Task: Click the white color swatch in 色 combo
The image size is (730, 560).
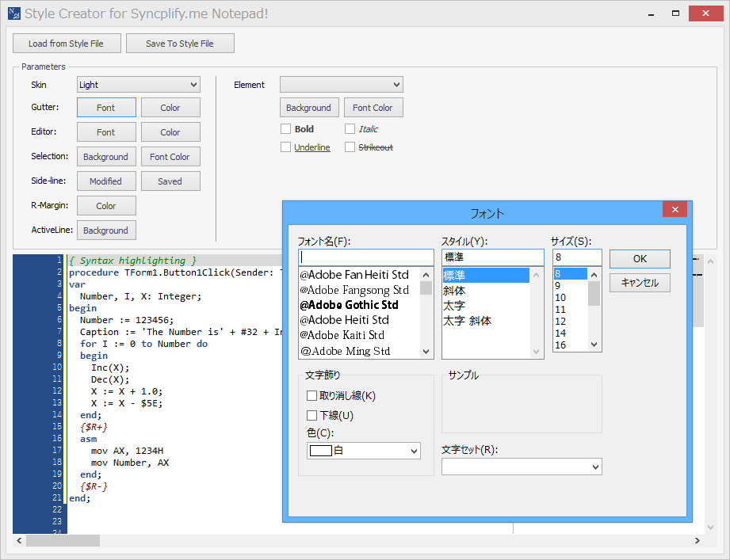Action: click(x=321, y=450)
